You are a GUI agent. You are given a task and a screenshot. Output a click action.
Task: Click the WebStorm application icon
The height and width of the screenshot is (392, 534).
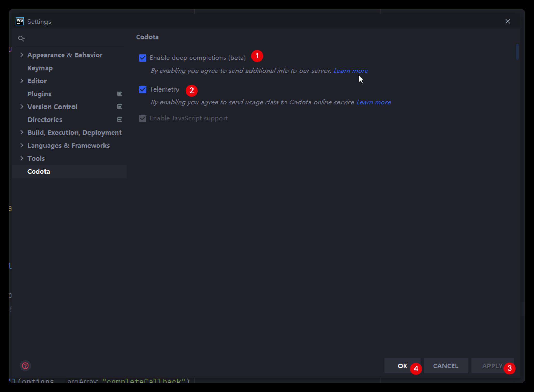[19, 21]
